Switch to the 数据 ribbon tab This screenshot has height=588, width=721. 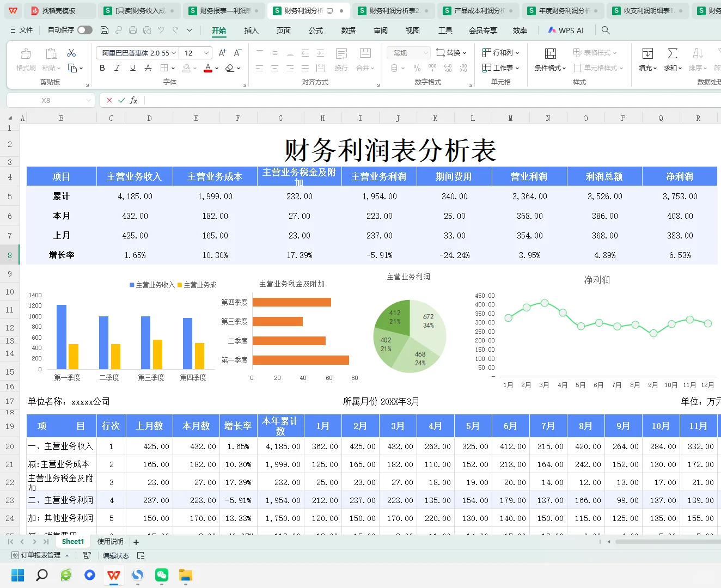tap(349, 30)
